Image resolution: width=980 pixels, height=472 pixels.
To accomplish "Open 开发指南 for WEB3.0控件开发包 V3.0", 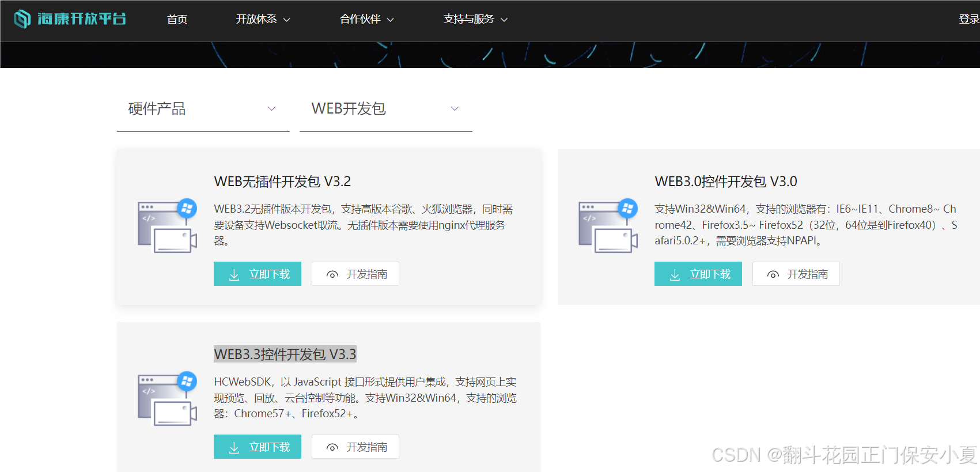I will (x=796, y=274).
